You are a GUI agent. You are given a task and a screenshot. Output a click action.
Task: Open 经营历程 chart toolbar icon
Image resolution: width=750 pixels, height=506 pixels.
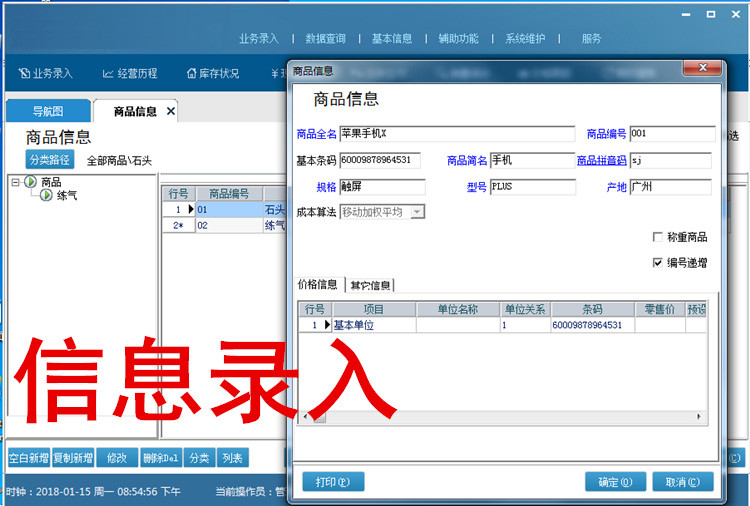coord(108,73)
